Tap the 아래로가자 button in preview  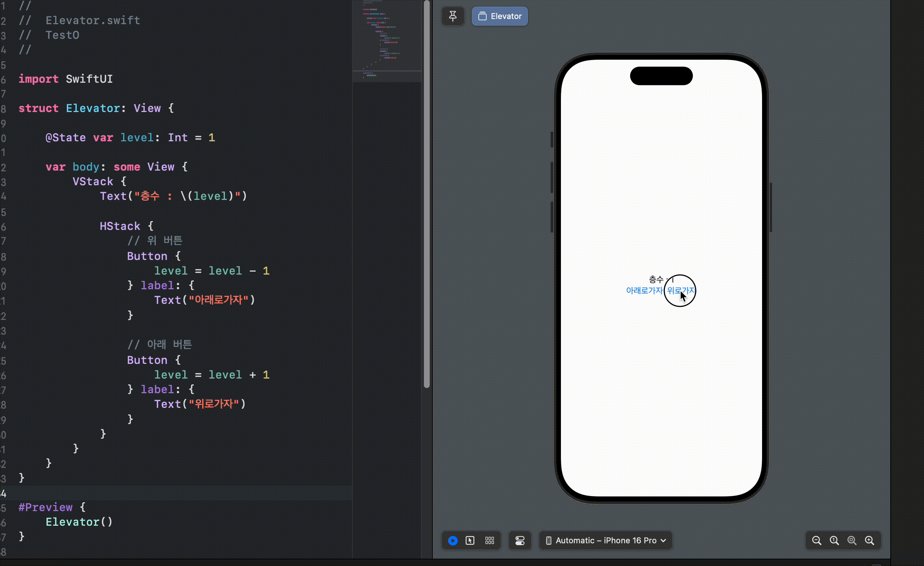(x=644, y=290)
